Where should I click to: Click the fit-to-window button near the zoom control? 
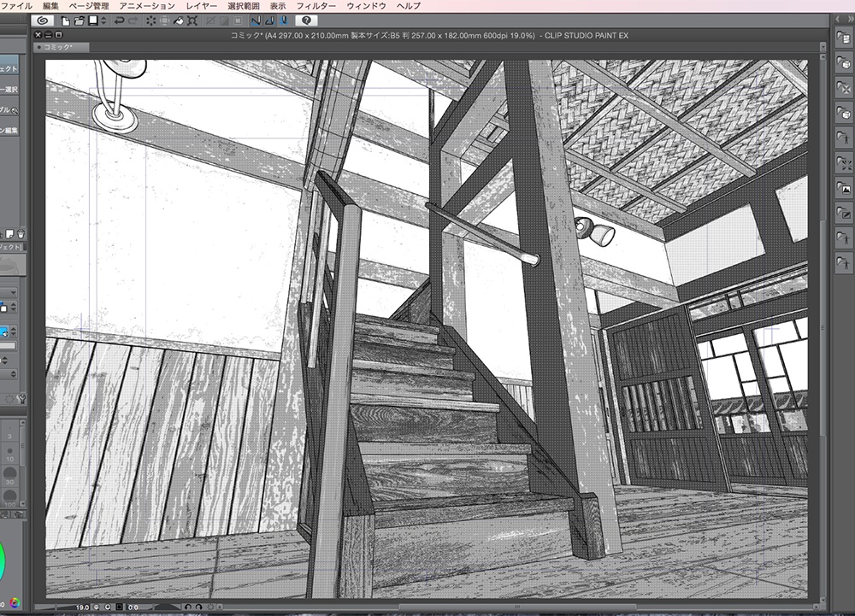pyautogui.click(x=119, y=606)
